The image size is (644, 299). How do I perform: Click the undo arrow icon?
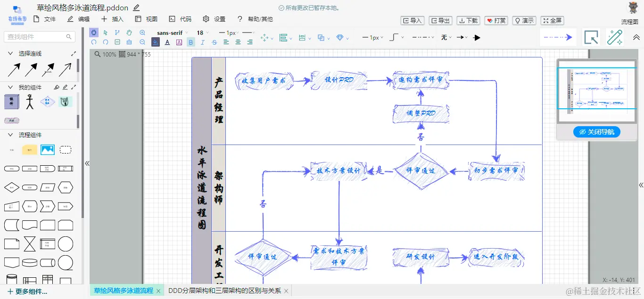click(94, 42)
